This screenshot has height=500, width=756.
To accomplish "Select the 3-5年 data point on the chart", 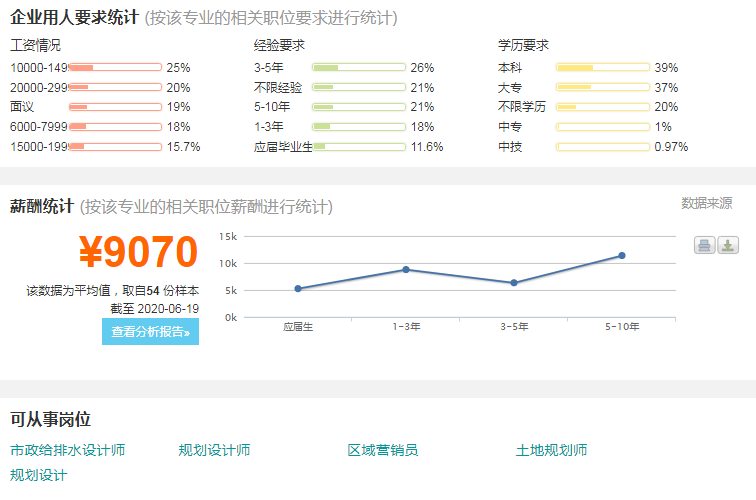I will click(514, 283).
